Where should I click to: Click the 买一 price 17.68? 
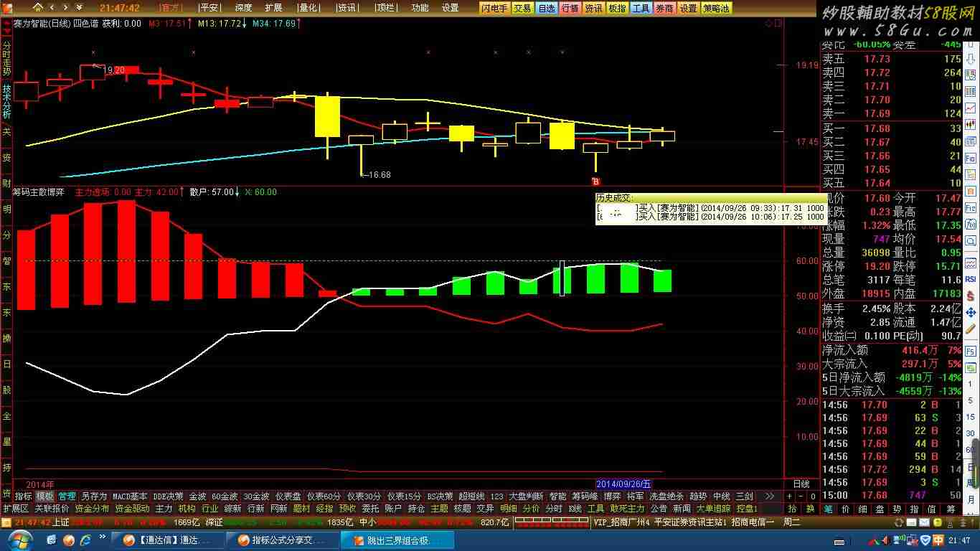(x=877, y=128)
